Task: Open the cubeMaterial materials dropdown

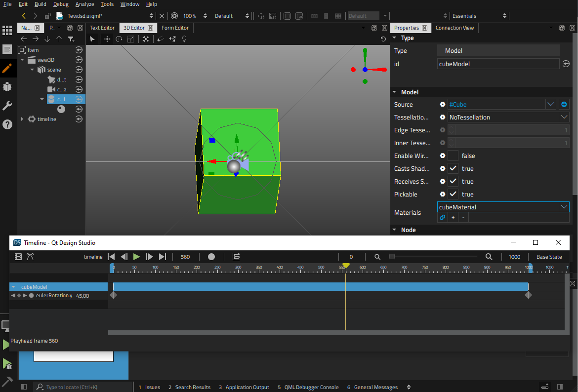Action: [564, 207]
